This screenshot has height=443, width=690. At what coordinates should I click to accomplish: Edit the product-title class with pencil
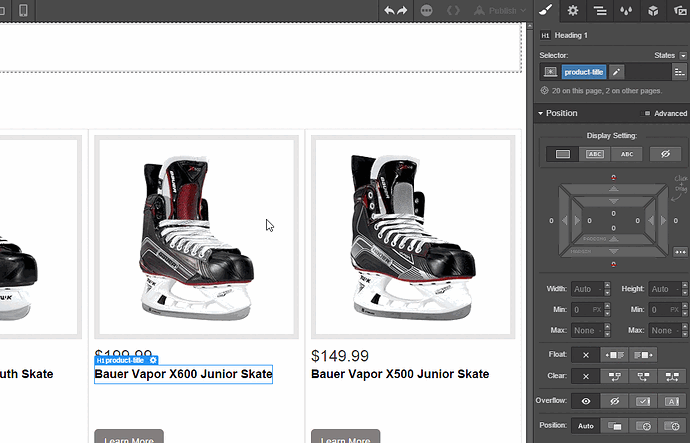[x=617, y=72]
